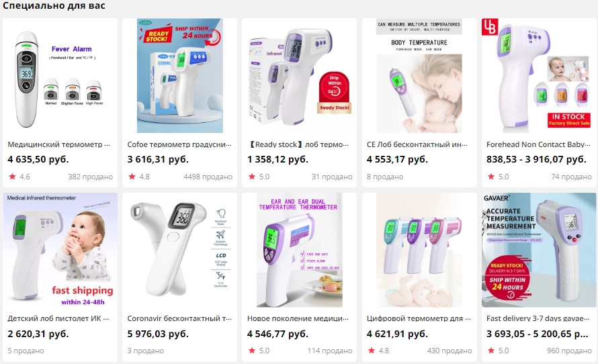Open 'Forehead Non Contact Baby' product title

[538, 144]
